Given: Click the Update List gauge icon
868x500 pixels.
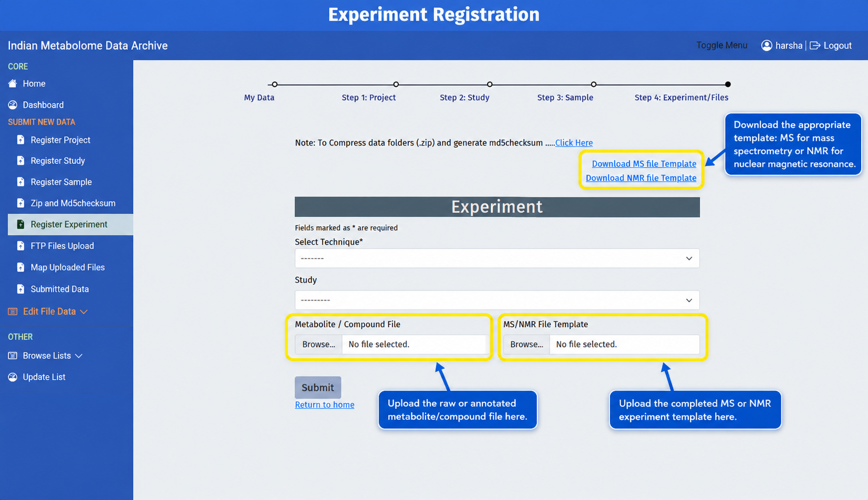Looking at the screenshot, I should (13, 377).
